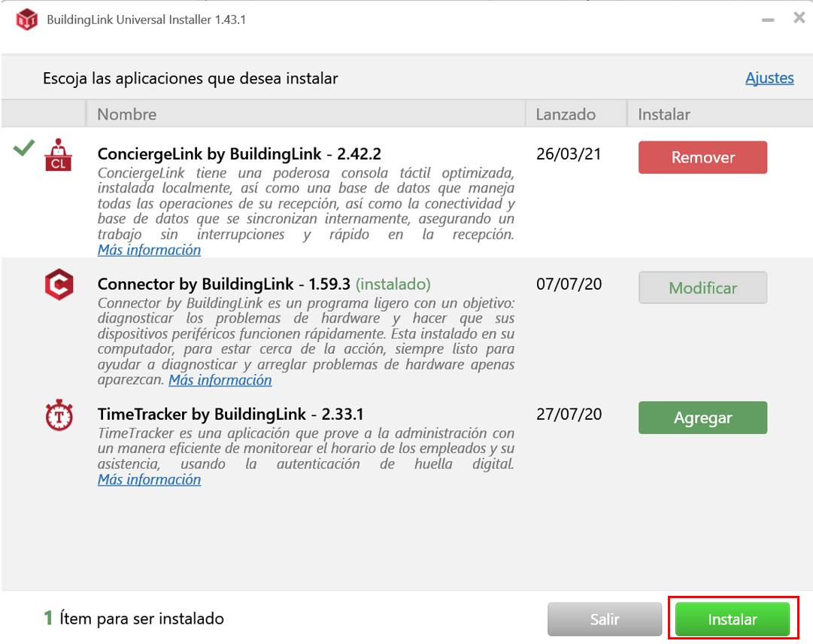Open the Ajustes settings link
Image resolution: width=813 pixels, height=644 pixels.
tap(769, 77)
